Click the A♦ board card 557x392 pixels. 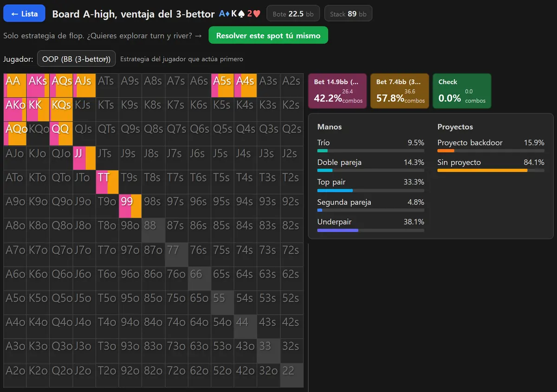pos(225,14)
